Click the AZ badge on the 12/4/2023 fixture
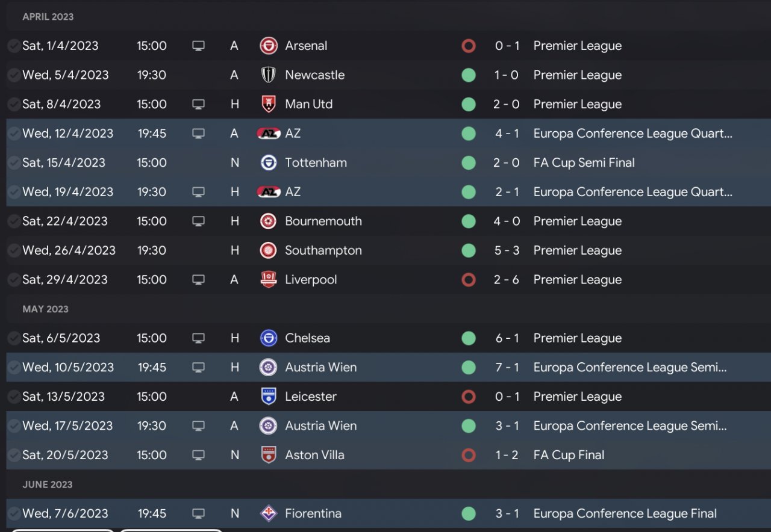Viewport: 771px width, 532px height. [268, 134]
